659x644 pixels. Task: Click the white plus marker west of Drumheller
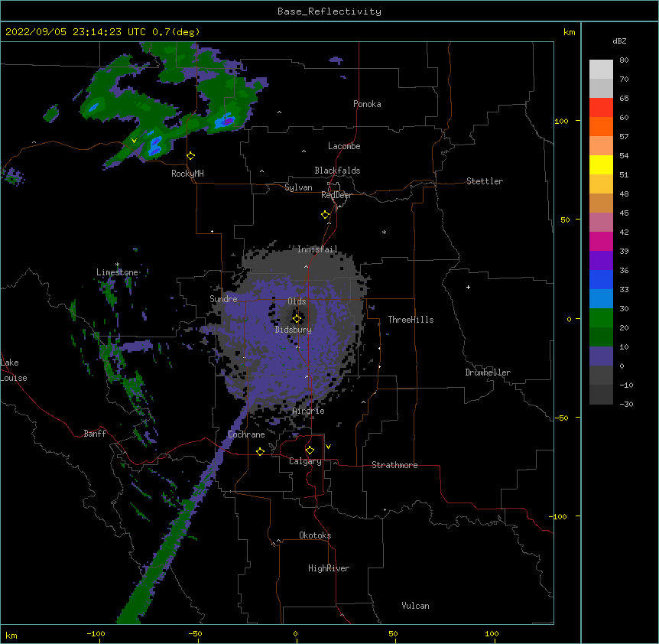(x=468, y=287)
